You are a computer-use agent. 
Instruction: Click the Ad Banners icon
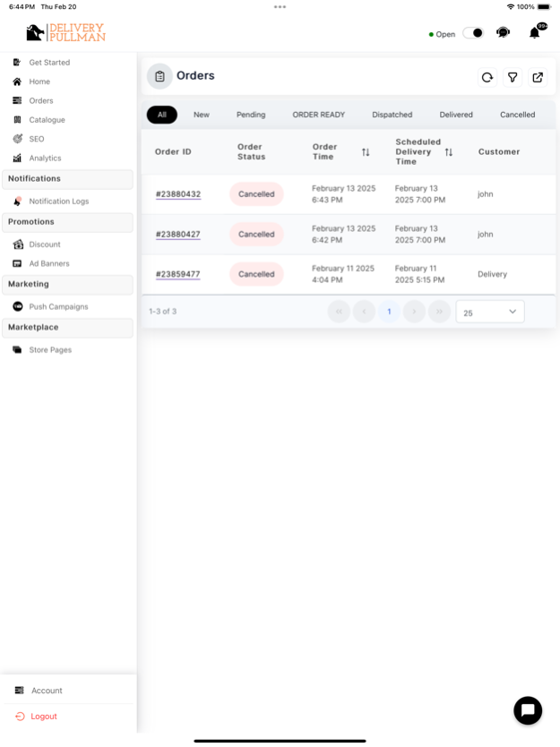tap(17, 263)
